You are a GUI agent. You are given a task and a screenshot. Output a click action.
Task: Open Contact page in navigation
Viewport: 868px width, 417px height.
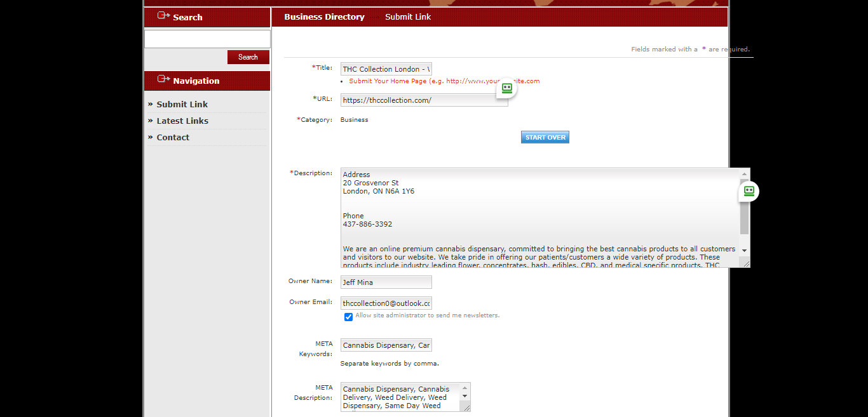[173, 137]
